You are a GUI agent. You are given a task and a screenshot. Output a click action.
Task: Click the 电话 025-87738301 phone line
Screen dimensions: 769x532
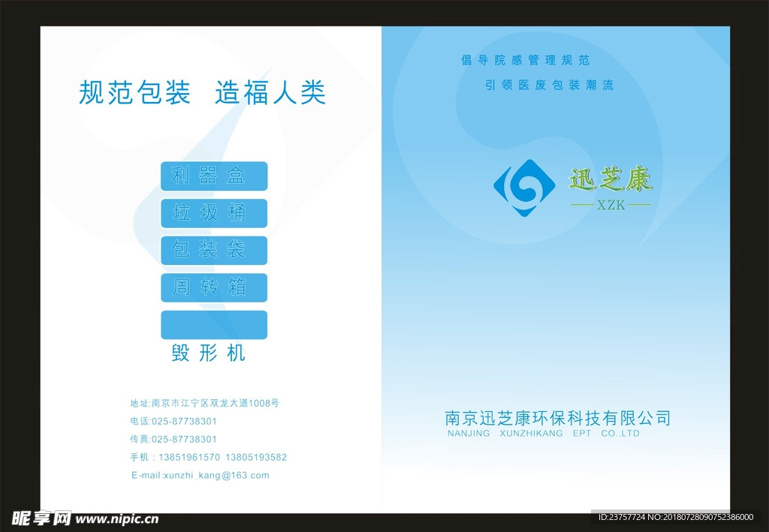173,421
